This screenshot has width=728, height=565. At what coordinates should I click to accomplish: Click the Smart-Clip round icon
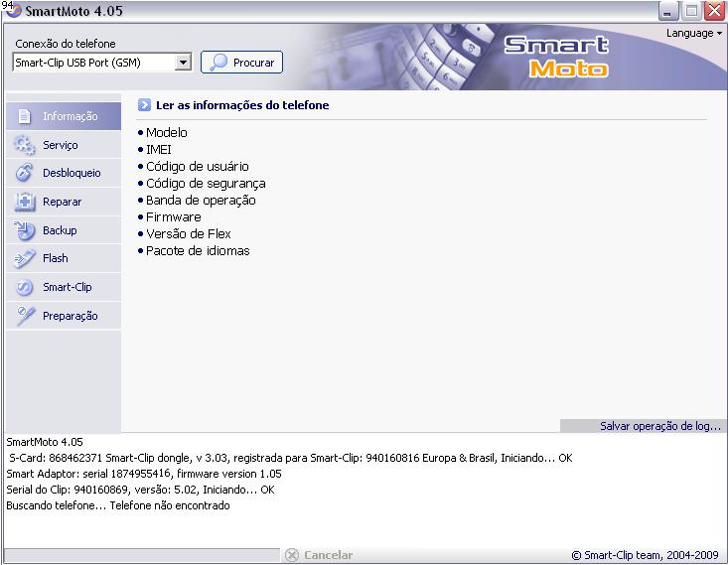24,287
